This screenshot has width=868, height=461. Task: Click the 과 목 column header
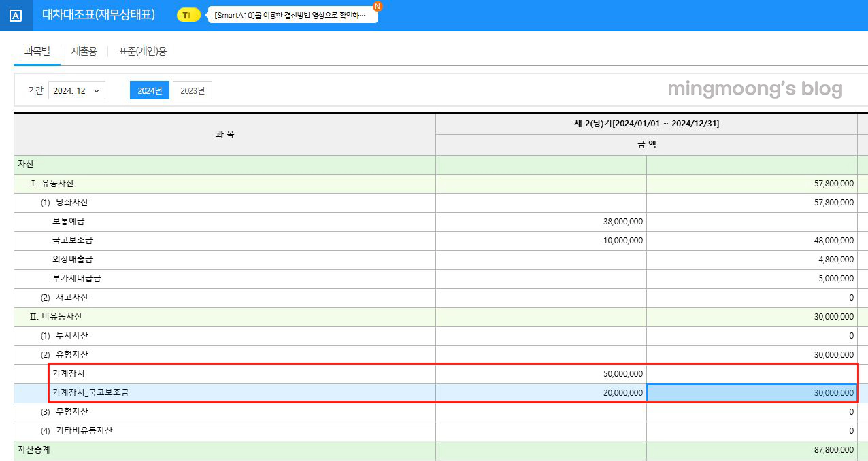click(x=224, y=135)
